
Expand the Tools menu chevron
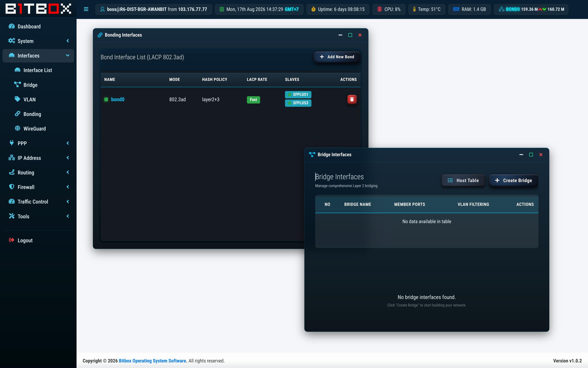[68, 216]
